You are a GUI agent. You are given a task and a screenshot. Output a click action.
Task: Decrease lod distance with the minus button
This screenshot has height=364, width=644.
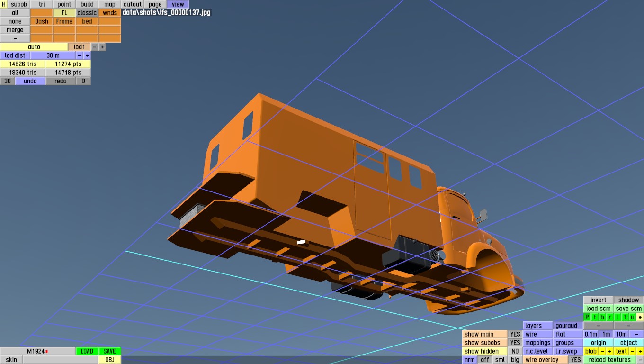[x=80, y=55]
